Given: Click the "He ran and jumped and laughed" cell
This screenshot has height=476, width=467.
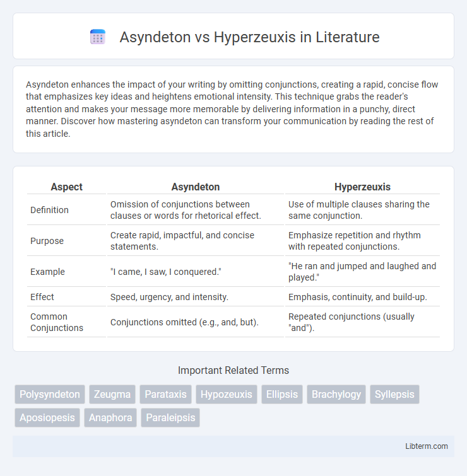Looking at the screenshot, I should 362,272.
